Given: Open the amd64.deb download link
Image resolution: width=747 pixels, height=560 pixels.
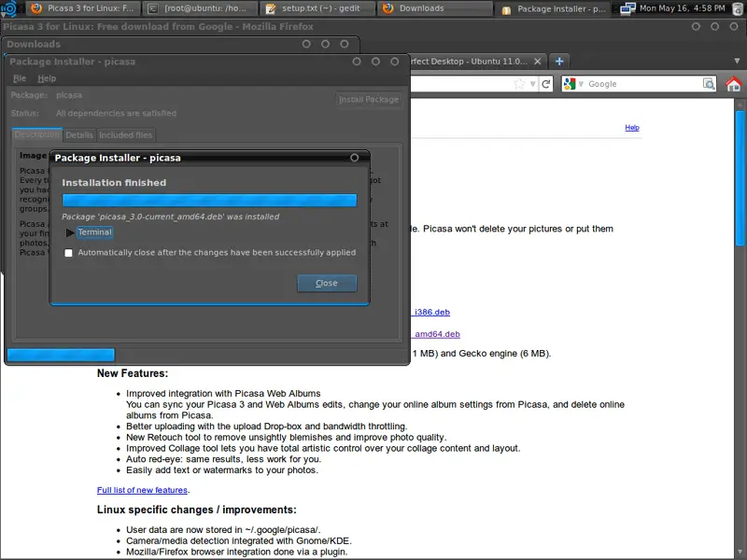Looking at the screenshot, I should [x=435, y=334].
